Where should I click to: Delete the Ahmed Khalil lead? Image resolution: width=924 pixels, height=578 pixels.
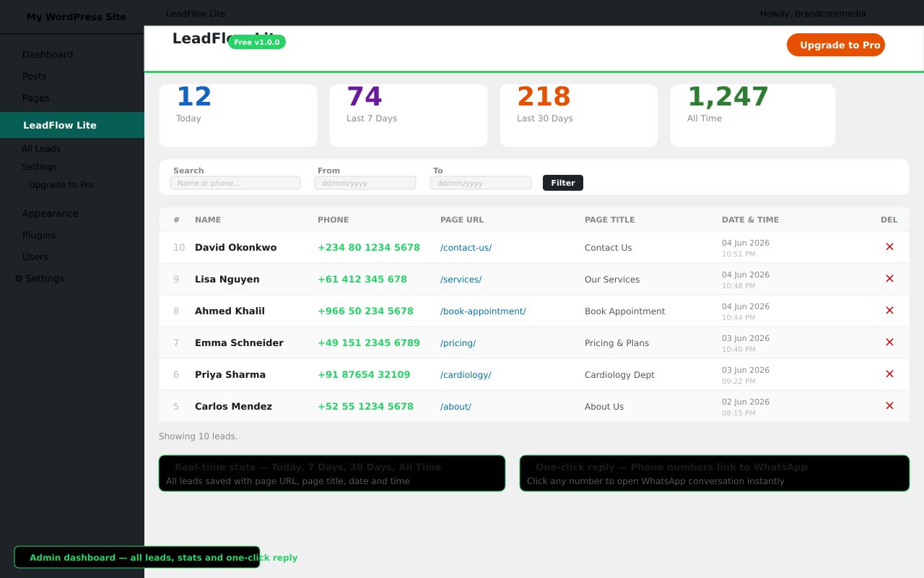click(889, 311)
